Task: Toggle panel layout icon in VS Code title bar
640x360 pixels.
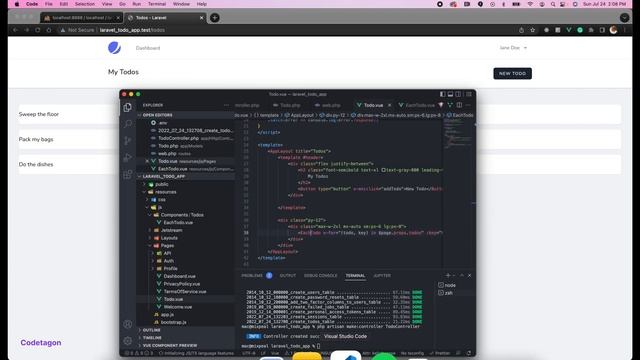Action: point(450,94)
